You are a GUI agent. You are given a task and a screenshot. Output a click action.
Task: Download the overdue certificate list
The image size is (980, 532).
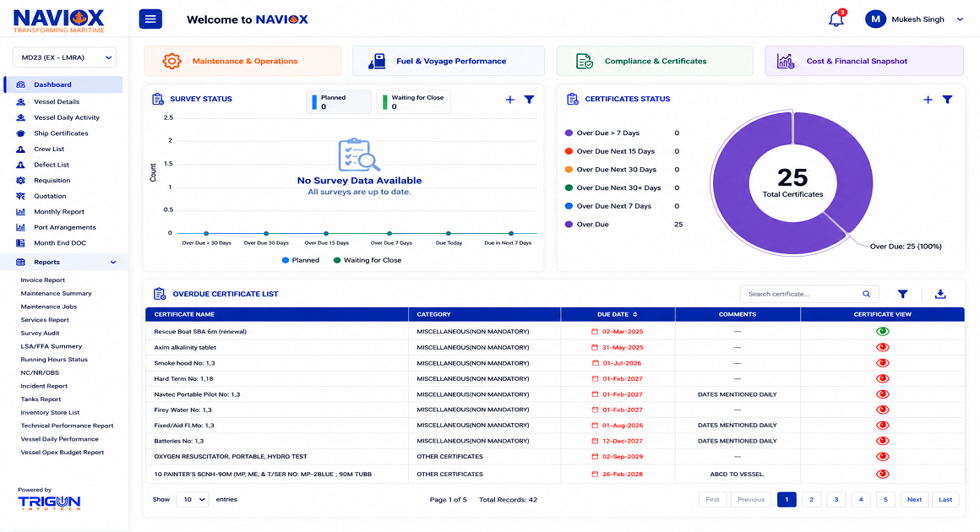[940, 294]
